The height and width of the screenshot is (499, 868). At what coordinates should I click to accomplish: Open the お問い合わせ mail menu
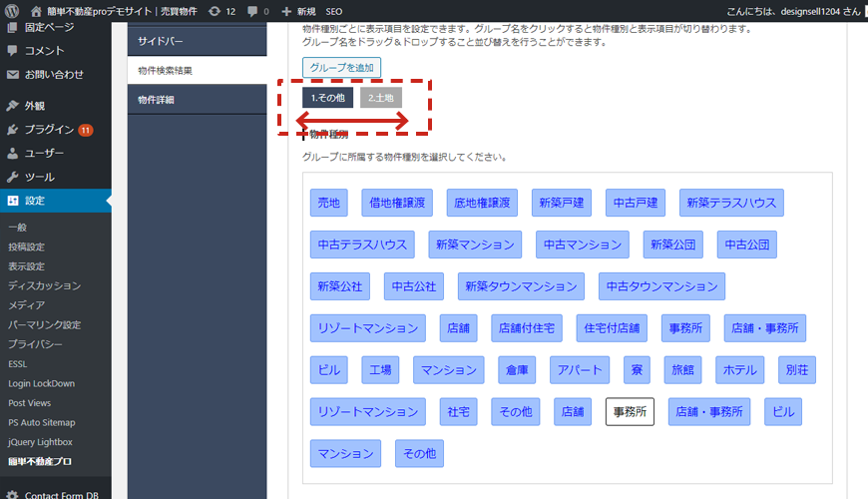coord(53,75)
